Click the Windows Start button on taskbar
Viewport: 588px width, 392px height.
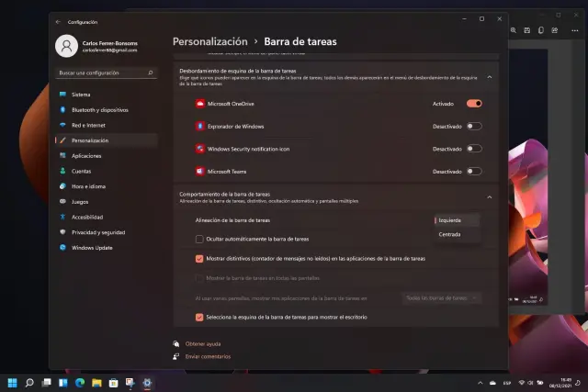coord(13,382)
